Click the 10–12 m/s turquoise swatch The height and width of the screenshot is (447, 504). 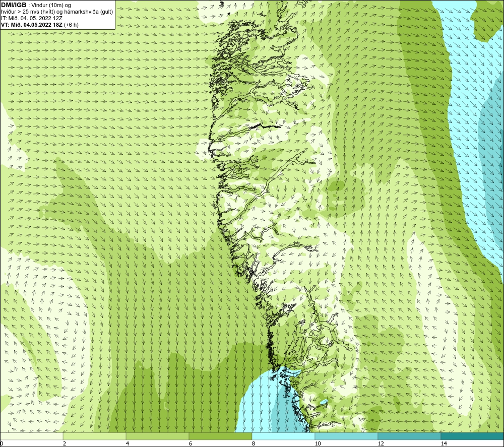[347, 436]
